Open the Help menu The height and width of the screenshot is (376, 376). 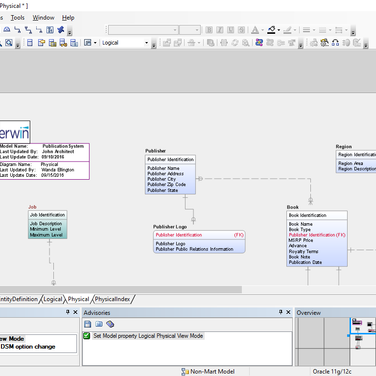tap(68, 18)
